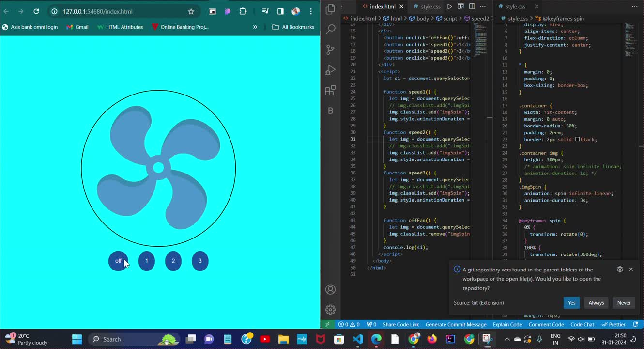Viewport: 644px width, 349px height.
Task: Open the Extensions view
Action: click(x=331, y=90)
